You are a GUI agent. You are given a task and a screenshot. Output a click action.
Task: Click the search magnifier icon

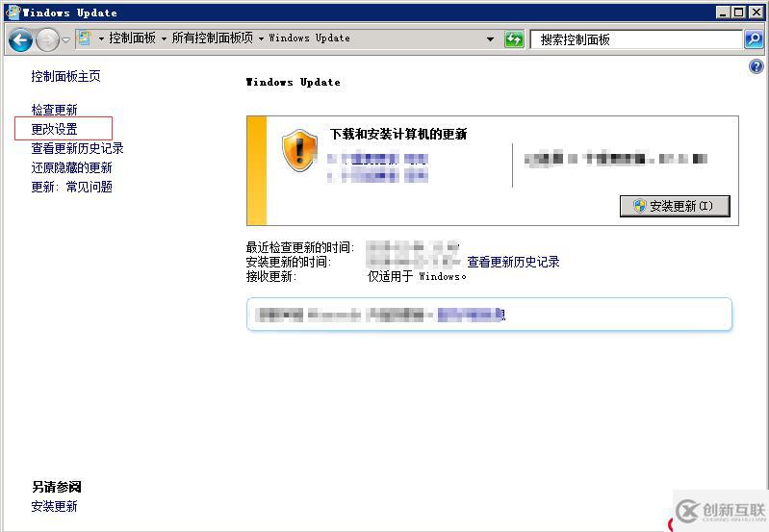click(x=754, y=39)
